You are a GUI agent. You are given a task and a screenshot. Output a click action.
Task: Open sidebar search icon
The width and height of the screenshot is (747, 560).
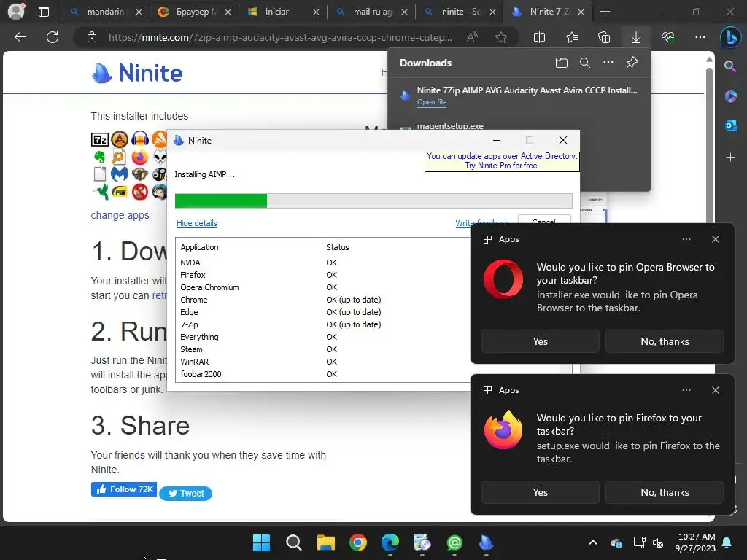pyautogui.click(x=730, y=66)
